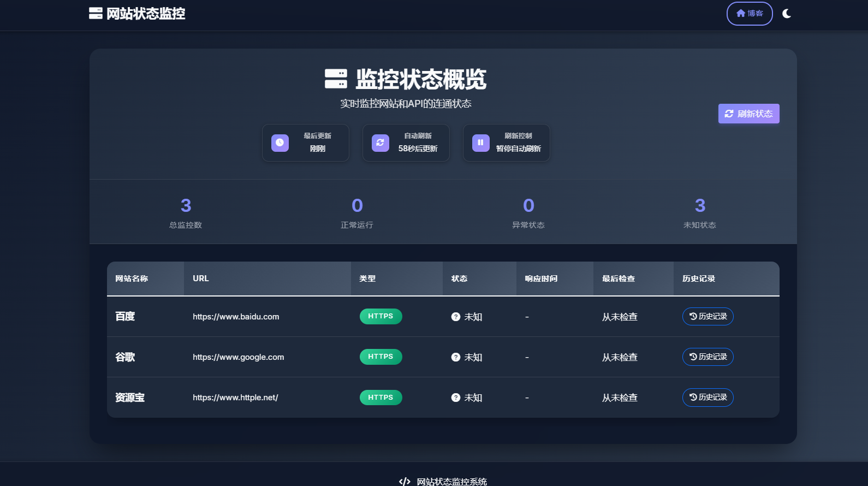Click 从未检查 in the 百度 row
Viewport: 868px width, 486px height.
click(620, 317)
